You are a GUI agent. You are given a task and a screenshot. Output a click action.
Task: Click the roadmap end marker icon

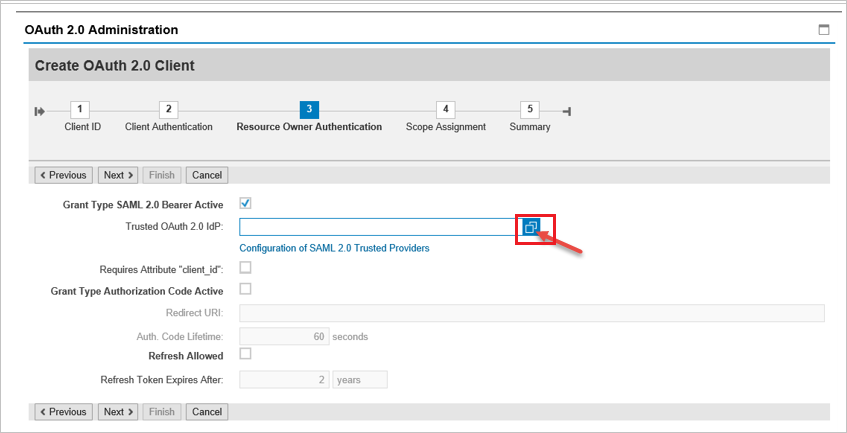point(566,111)
